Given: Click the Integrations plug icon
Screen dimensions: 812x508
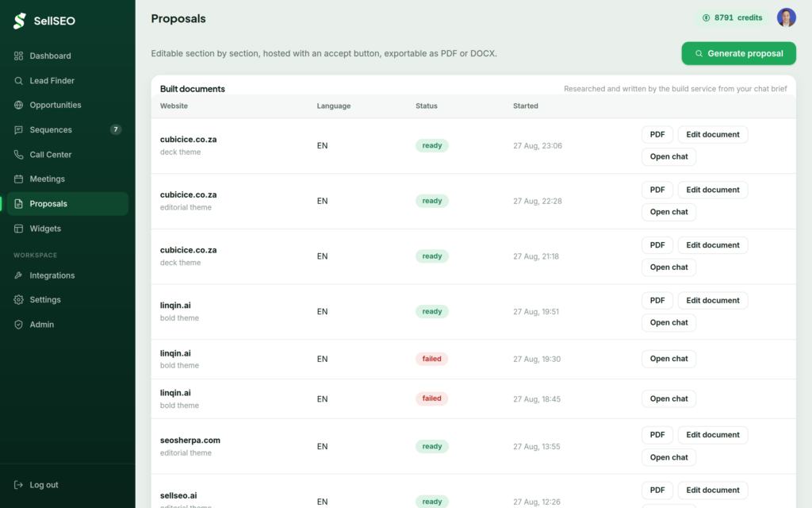Looking at the screenshot, I should pos(19,275).
